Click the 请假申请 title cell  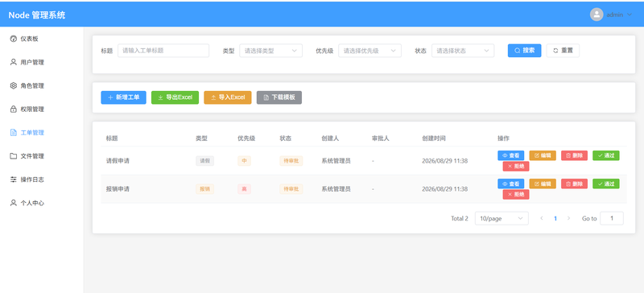click(x=118, y=161)
